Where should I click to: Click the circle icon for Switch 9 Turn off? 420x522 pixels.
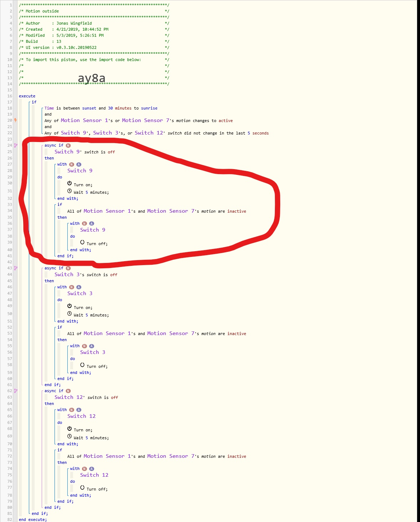pyautogui.click(x=82, y=242)
